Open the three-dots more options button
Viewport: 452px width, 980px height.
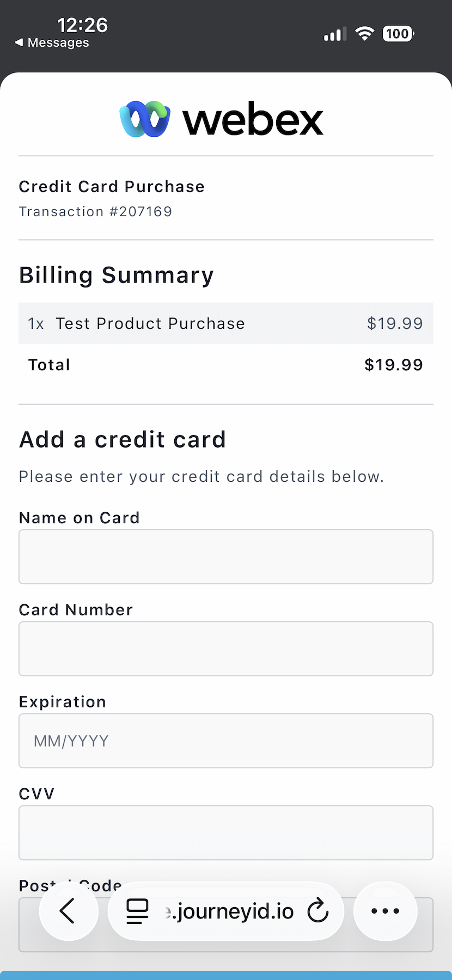385,911
